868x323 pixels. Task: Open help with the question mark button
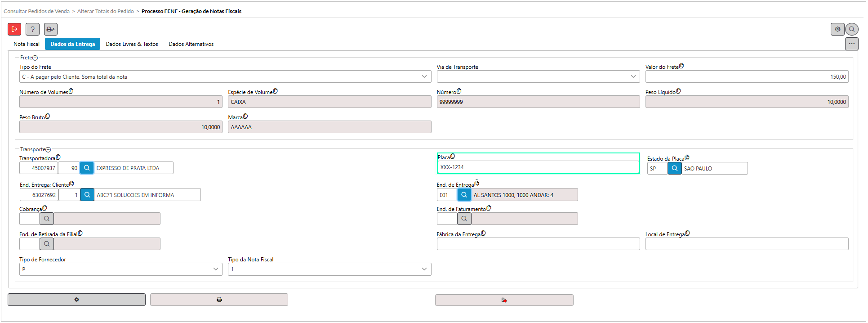click(x=32, y=29)
